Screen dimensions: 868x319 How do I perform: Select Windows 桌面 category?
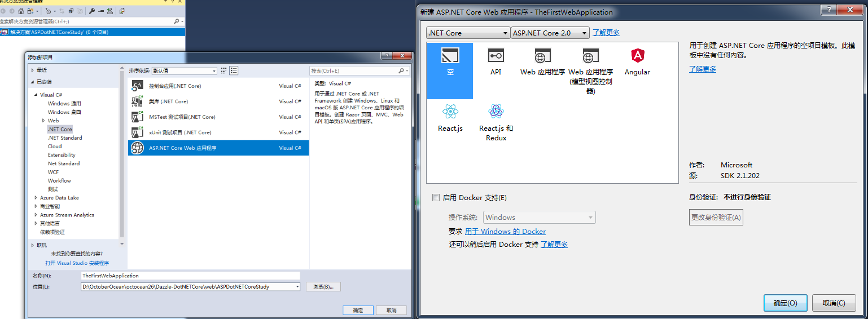pos(64,112)
